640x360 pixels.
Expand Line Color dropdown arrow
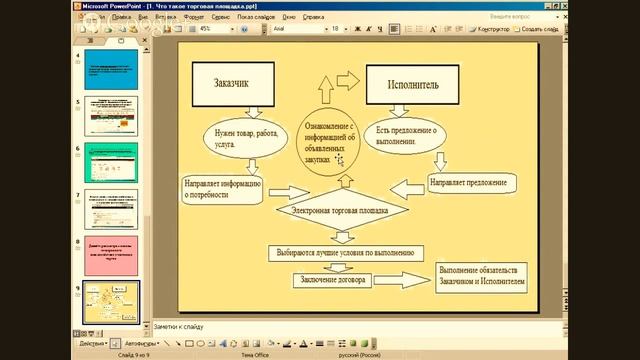coord(295,344)
